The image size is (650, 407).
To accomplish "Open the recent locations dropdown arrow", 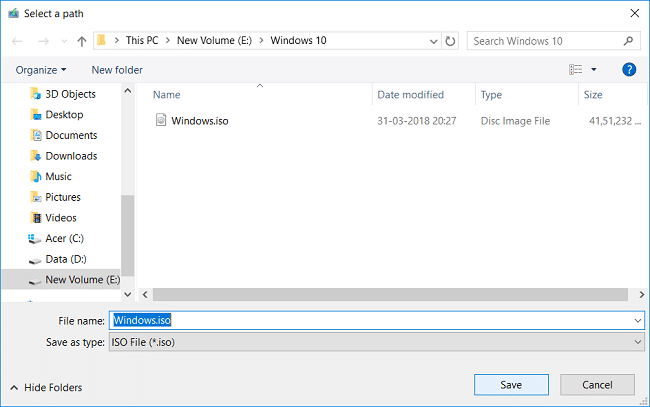I will coord(64,41).
